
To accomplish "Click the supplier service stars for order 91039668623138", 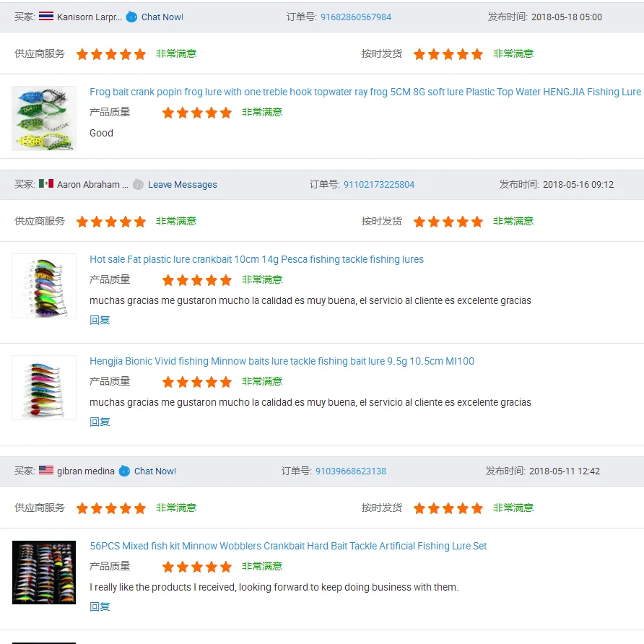I will click(x=111, y=508).
